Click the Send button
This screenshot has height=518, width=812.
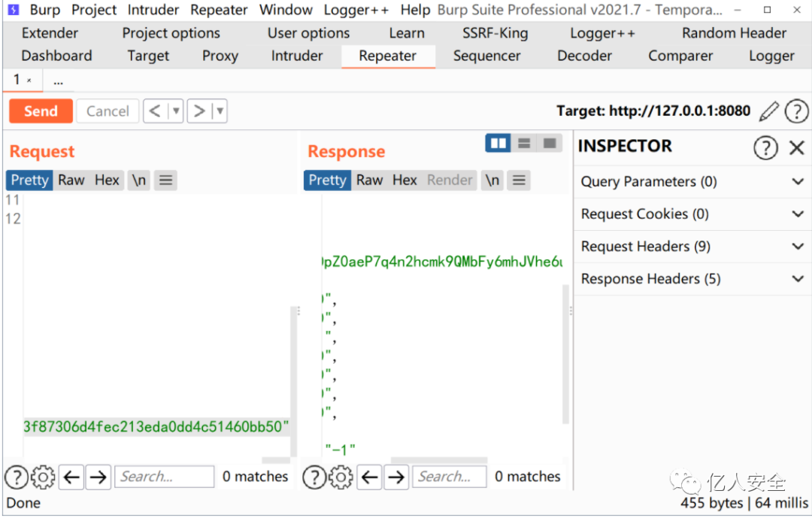click(41, 111)
